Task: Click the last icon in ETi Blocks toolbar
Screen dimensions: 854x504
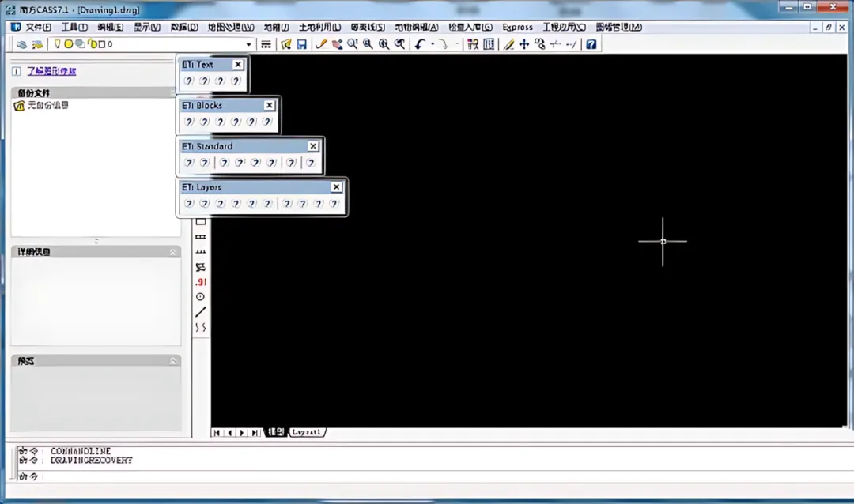Action: click(x=266, y=122)
